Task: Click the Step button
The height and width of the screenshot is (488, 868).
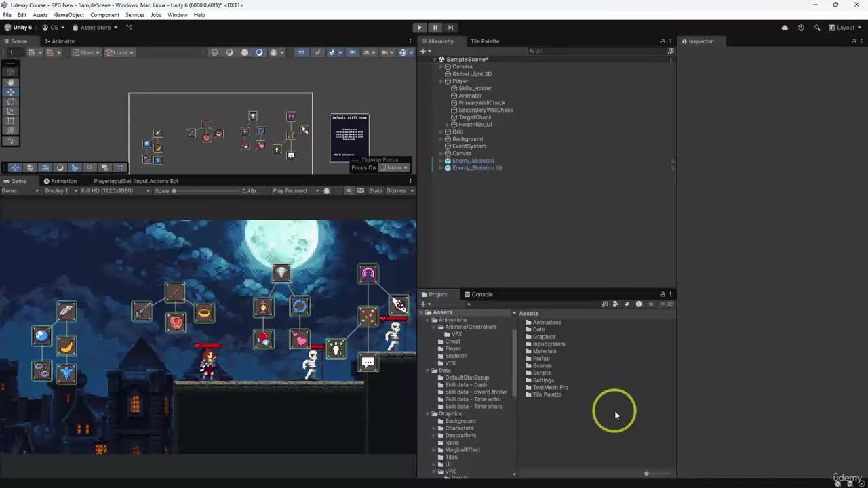Action: [x=450, y=28]
